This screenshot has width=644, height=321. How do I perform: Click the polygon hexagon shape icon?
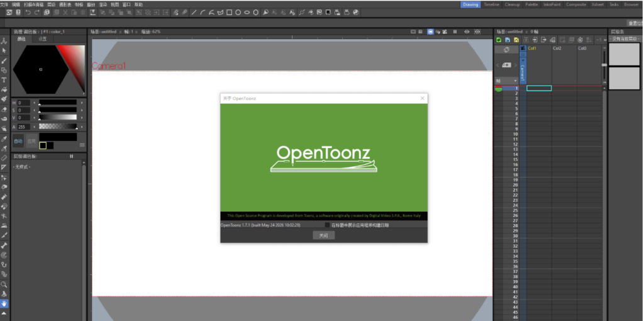point(256,13)
